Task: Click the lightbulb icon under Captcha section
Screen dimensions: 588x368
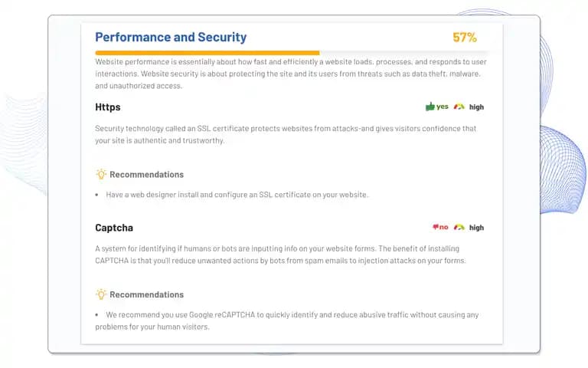Action: 101,294
